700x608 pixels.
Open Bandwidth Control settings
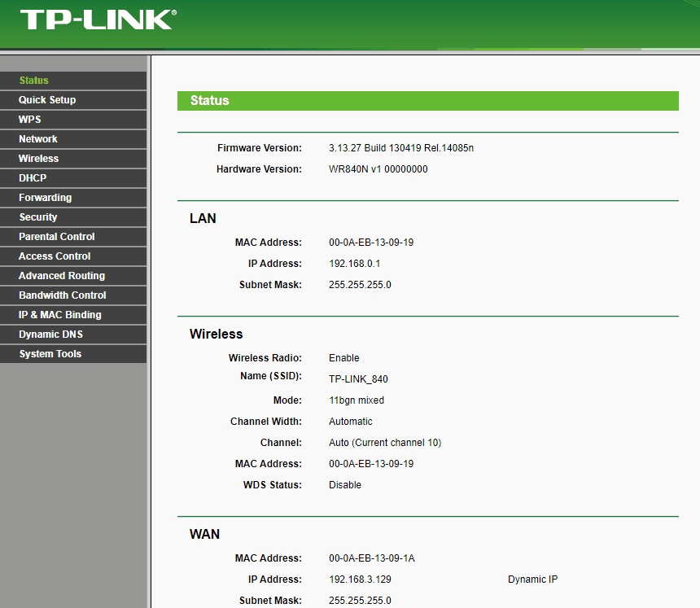(73, 295)
